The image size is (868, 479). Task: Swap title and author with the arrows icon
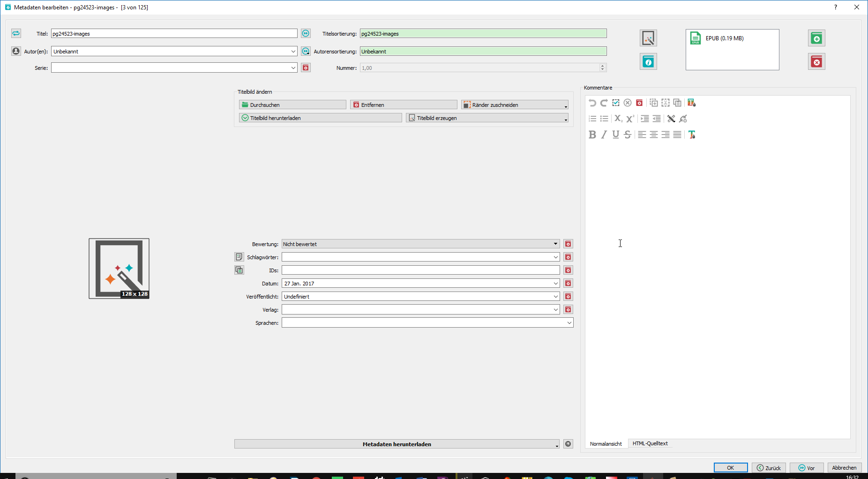(16, 33)
